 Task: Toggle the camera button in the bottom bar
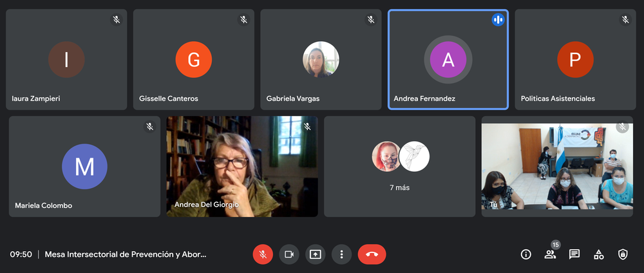289,254
